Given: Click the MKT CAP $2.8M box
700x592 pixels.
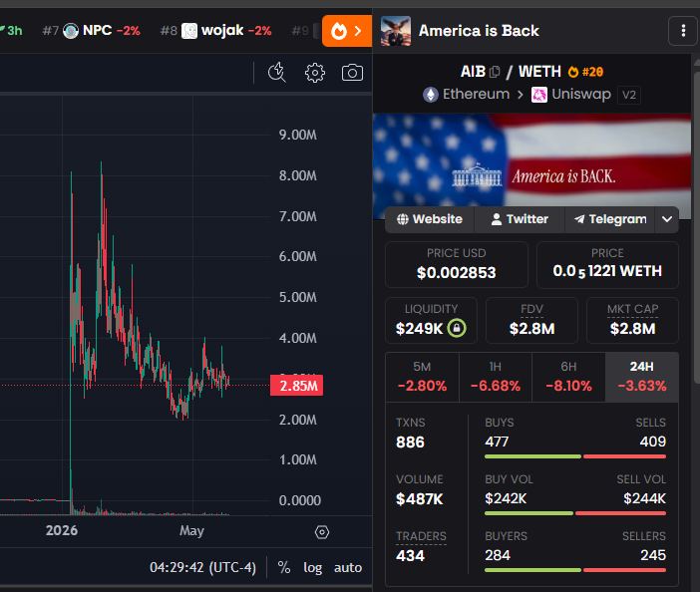Looking at the screenshot, I should (x=632, y=320).
